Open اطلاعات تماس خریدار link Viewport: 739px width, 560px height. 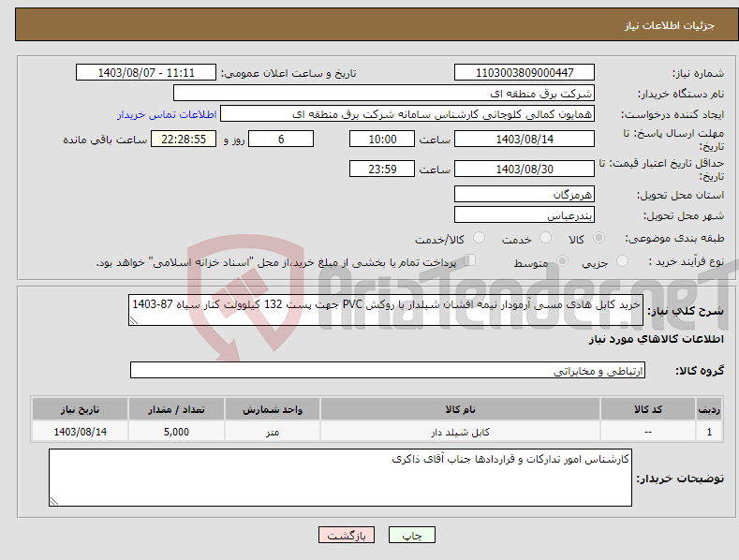167,114
